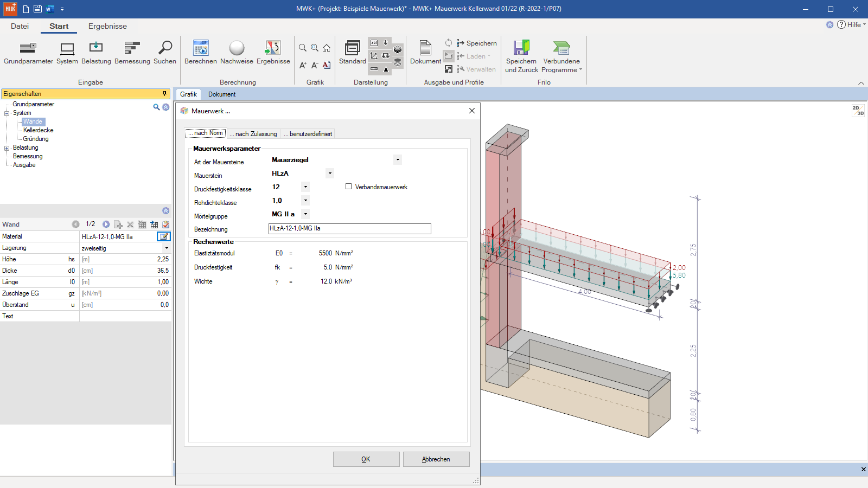Decrease text size with the A- icon
Screen dimensions: 868x488
point(315,65)
